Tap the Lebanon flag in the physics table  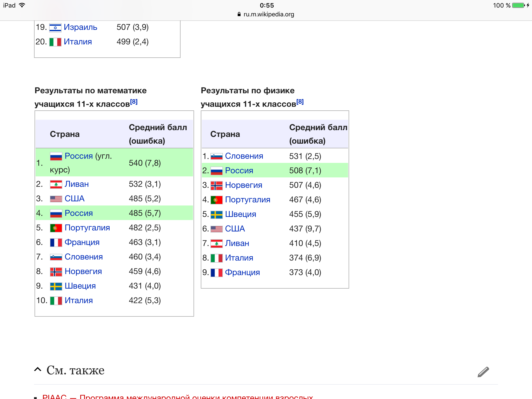click(217, 244)
